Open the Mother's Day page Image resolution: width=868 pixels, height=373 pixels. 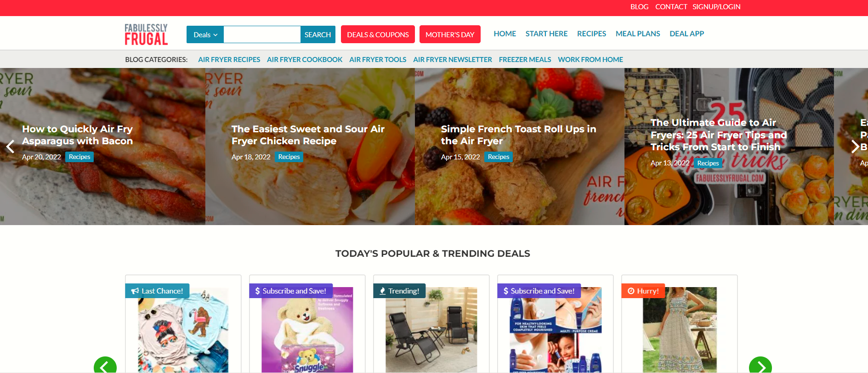450,34
